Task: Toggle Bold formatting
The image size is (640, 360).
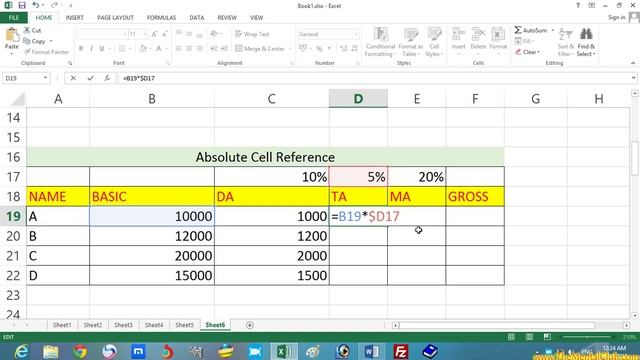Action: [81, 49]
